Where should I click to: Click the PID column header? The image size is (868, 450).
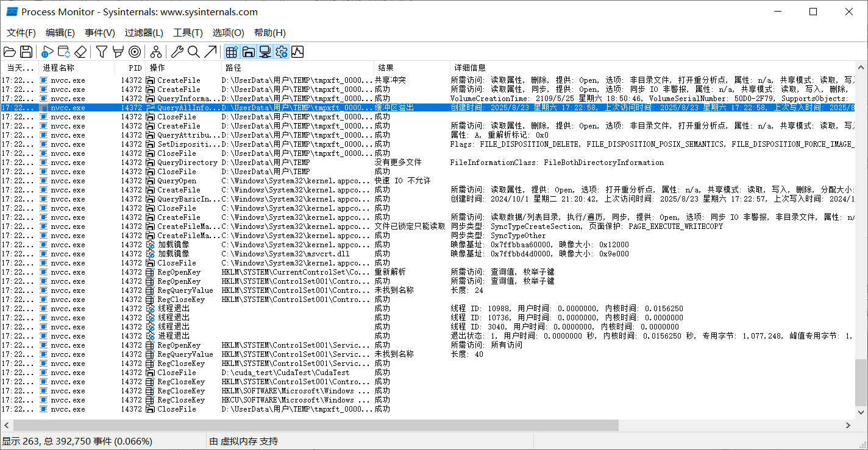click(130, 68)
